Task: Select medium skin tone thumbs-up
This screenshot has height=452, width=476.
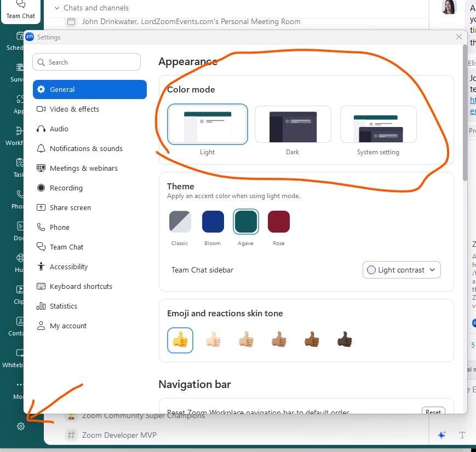Action: pos(279,340)
